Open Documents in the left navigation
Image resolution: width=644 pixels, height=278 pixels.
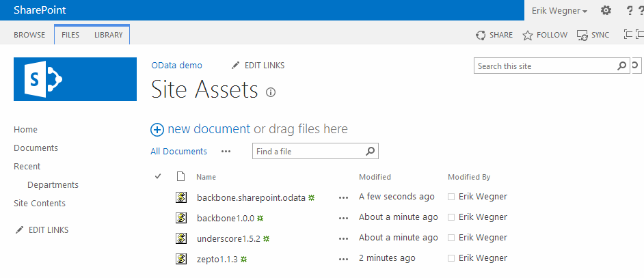coord(36,148)
